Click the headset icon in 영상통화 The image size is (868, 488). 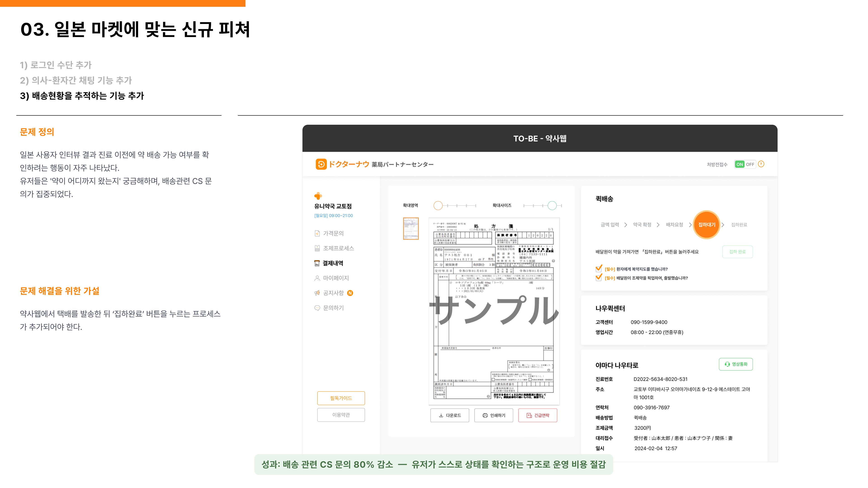(x=727, y=364)
